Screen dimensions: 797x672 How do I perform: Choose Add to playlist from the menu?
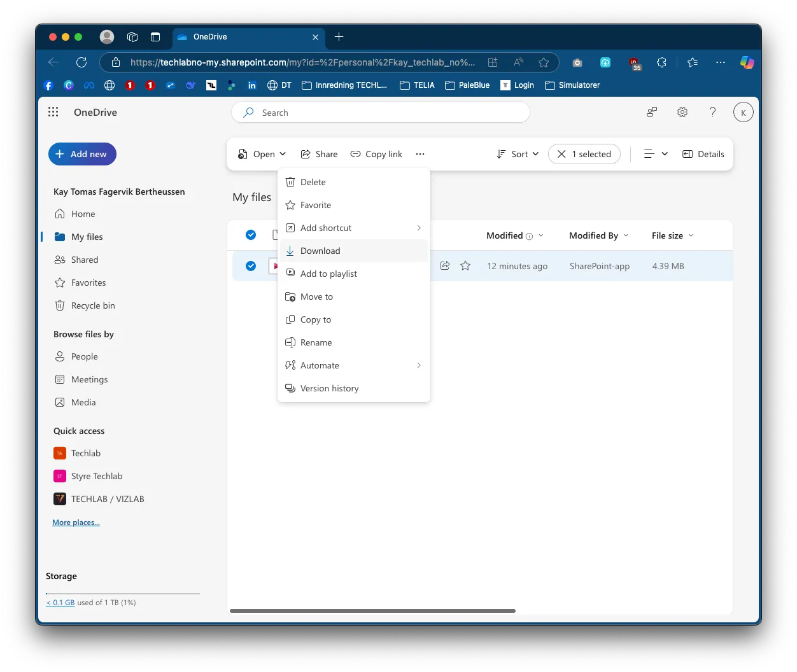coord(354,274)
